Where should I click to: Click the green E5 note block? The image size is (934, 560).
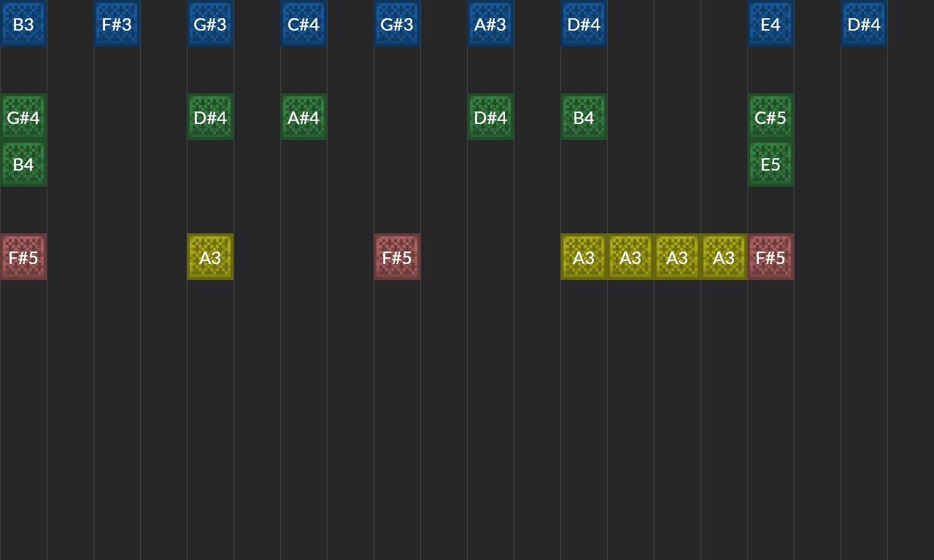(771, 163)
